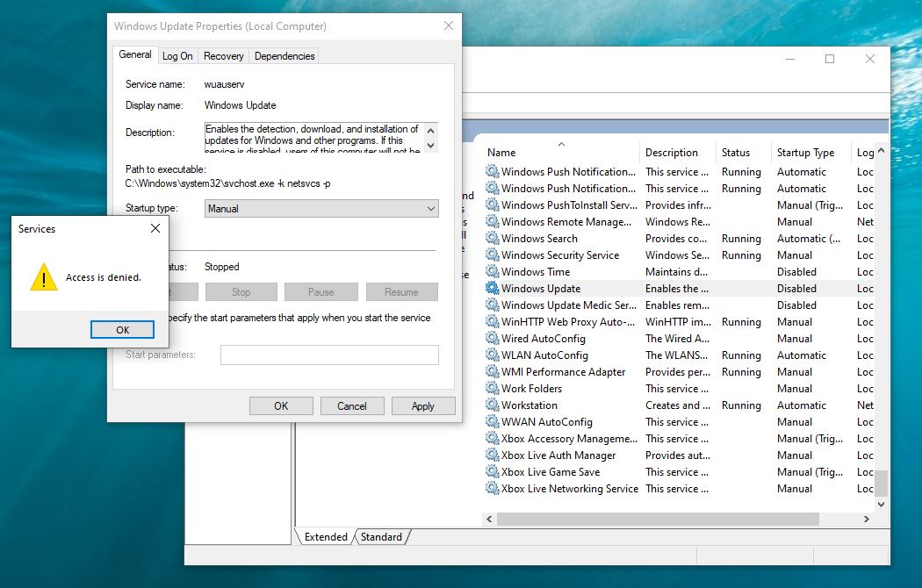Switch to the Dependencies tab
The height and width of the screenshot is (588, 922).
coord(284,56)
